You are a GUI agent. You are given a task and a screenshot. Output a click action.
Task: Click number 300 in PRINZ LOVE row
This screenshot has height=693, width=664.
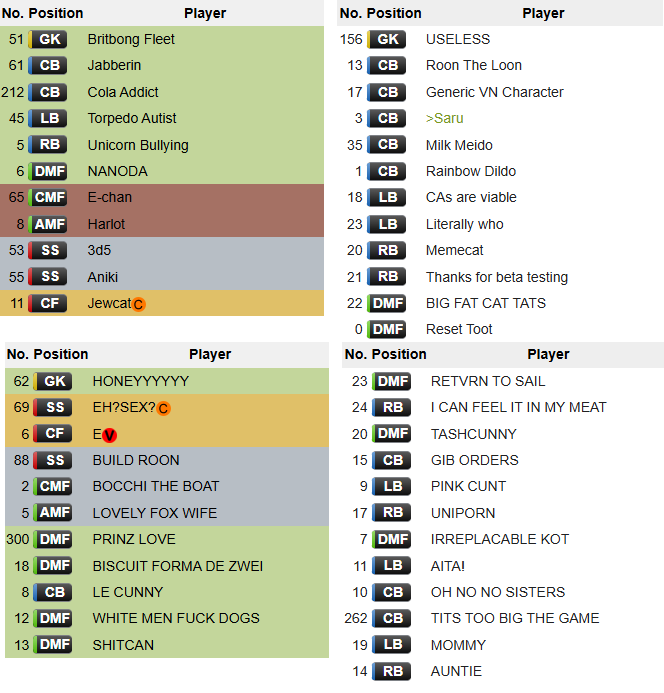coord(18,539)
